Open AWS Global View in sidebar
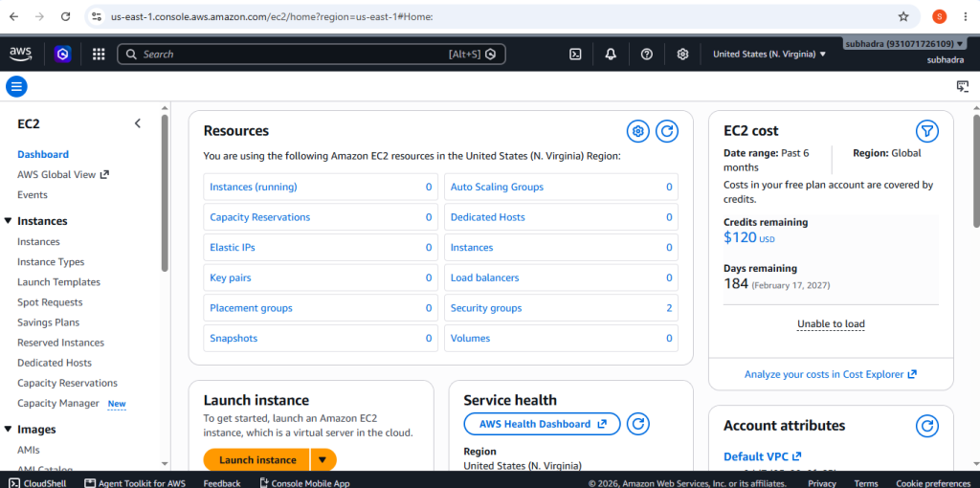 point(63,174)
